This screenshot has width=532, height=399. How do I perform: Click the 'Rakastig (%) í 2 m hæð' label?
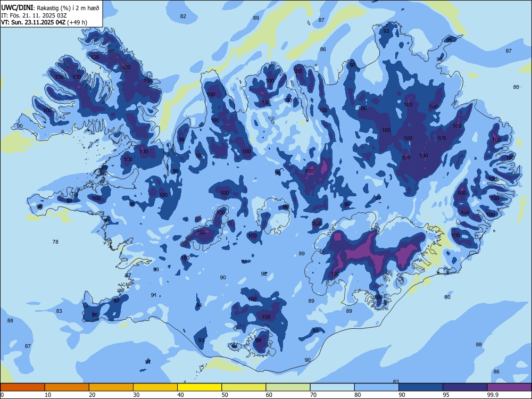click(x=68, y=8)
